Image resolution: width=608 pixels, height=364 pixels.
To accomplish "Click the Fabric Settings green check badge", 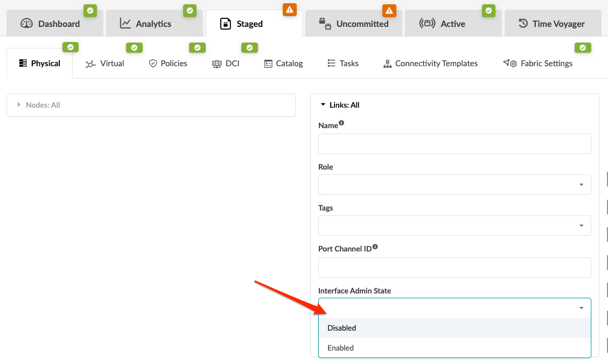I will click(x=583, y=47).
